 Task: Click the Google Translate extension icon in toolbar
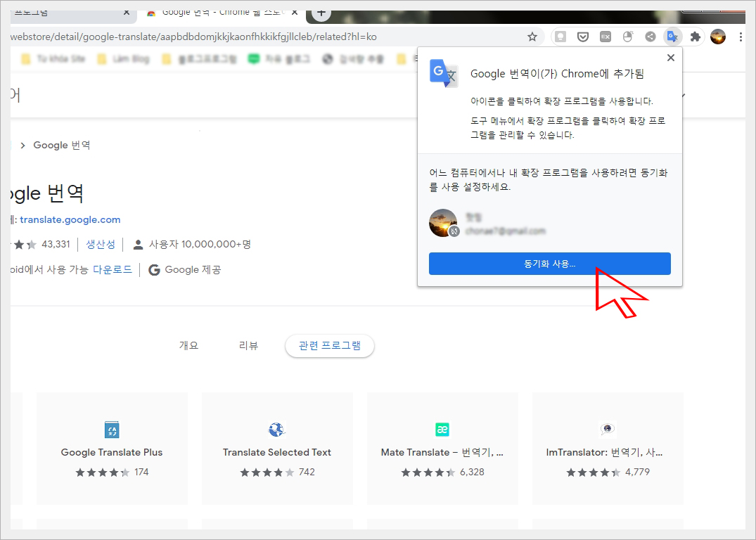pos(672,37)
